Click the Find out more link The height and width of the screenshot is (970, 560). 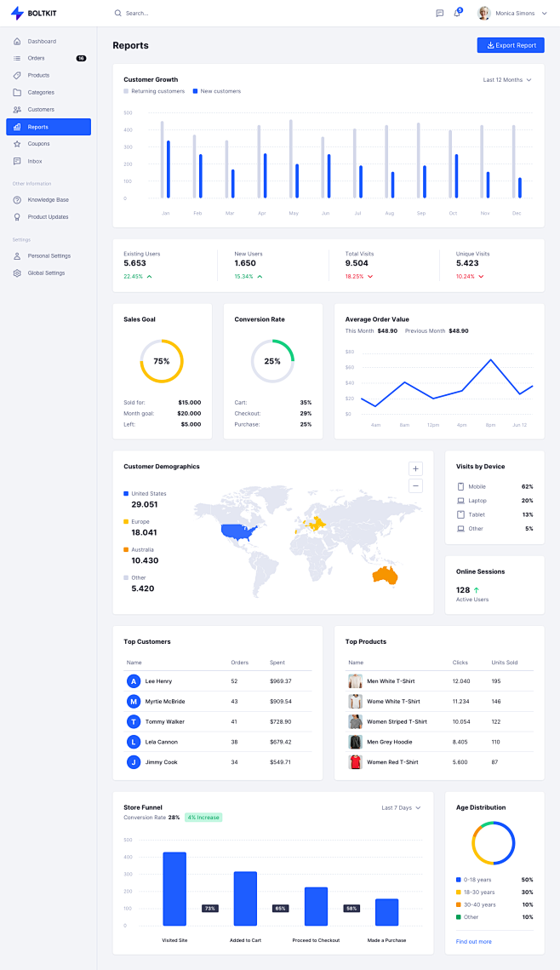[474, 942]
